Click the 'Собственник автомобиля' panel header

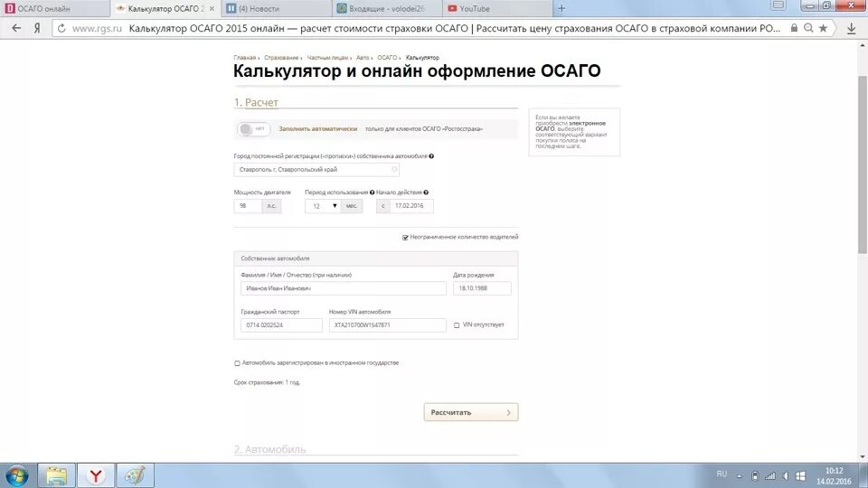click(x=376, y=258)
